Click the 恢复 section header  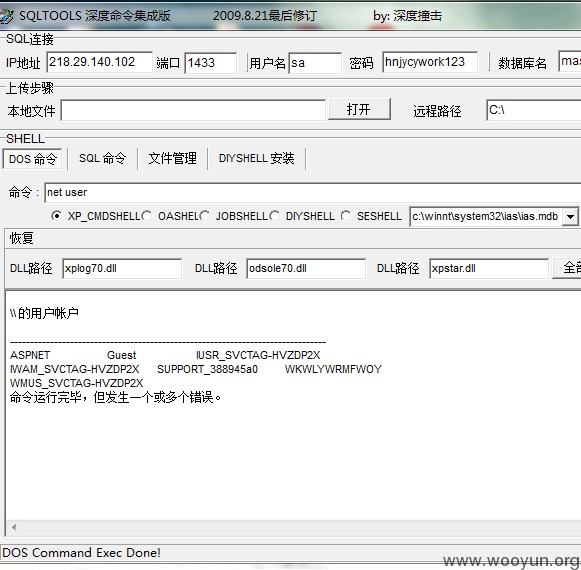(x=21, y=238)
